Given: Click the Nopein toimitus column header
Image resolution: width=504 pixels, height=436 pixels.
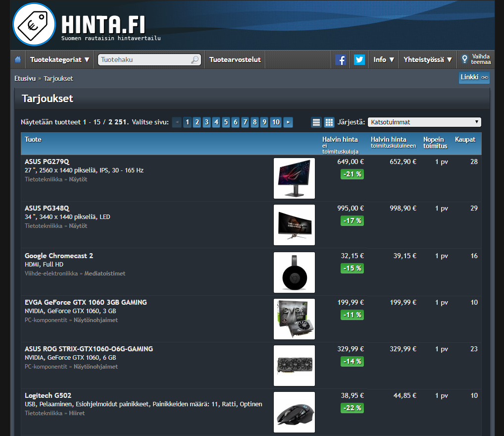Looking at the screenshot, I should click(x=435, y=143).
